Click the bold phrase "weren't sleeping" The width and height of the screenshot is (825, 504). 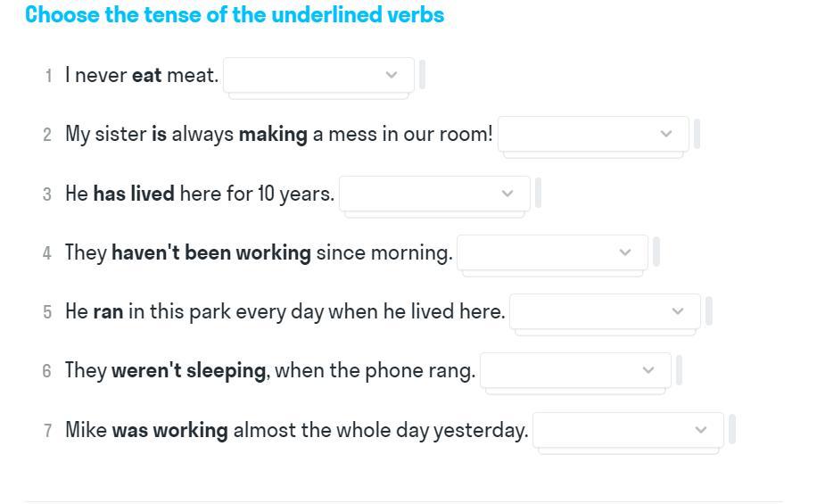[x=188, y=370]
